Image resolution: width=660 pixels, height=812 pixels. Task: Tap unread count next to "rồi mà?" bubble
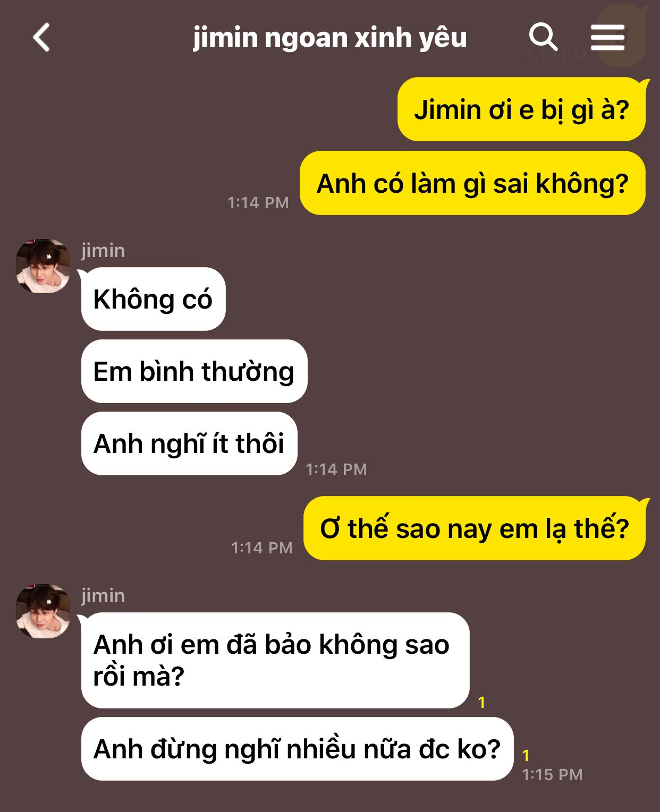[x=481, y=703]
